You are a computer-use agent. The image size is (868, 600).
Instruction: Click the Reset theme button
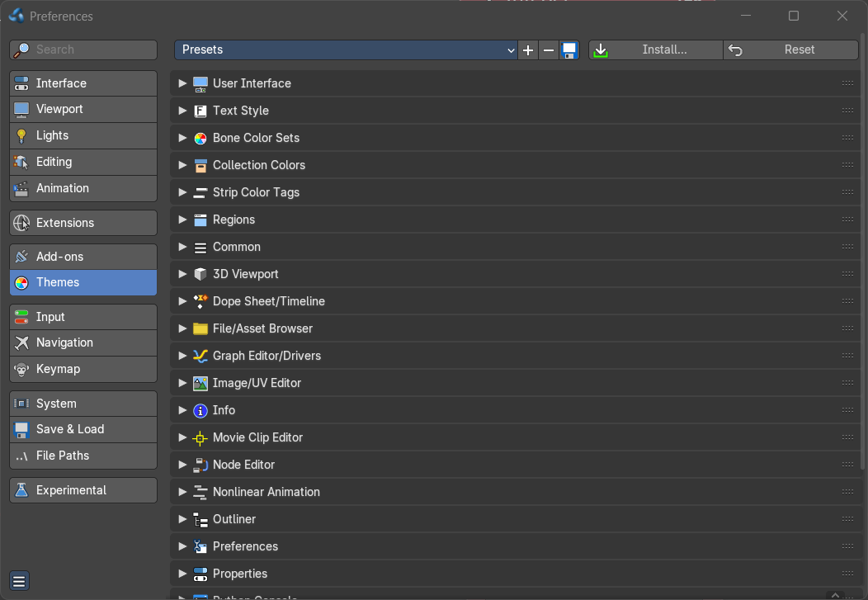791,50
